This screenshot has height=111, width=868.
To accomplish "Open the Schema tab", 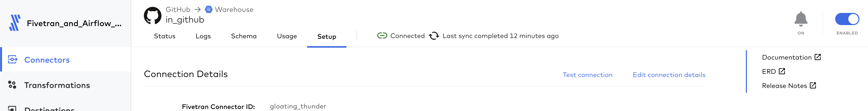I will tap(243, 36).
